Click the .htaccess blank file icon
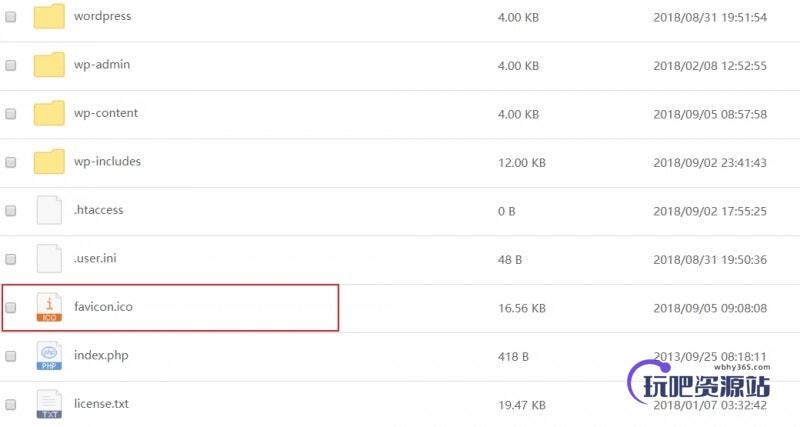 [x=49, y=210]
